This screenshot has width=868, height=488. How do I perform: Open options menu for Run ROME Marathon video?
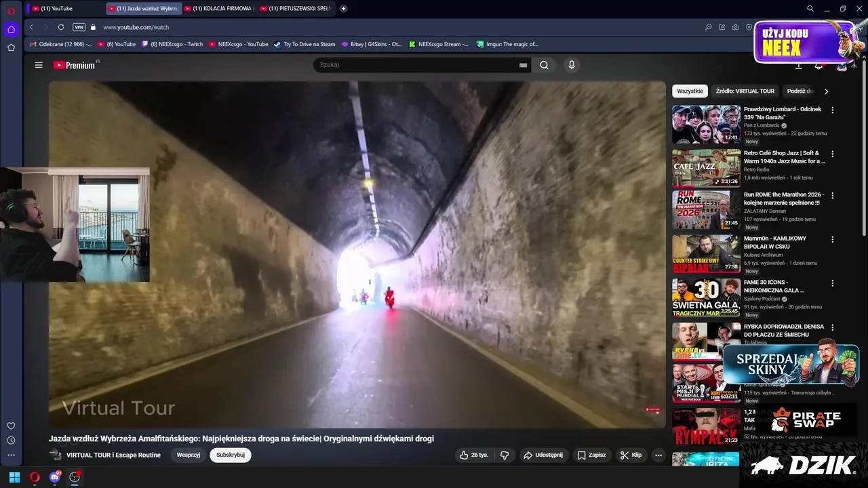pyautogui.click(x=833, y=195)
